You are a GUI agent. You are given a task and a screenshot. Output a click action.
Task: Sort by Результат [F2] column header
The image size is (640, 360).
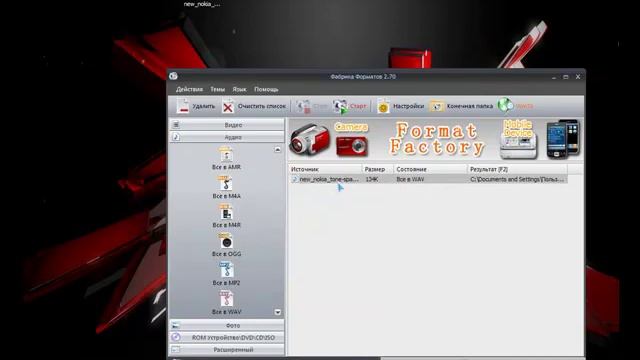pyautogui.click(x=517, y=169)
